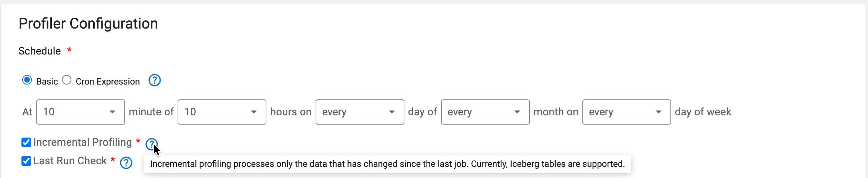The width and height of the screenshot is (868, 178).
Task: Click the Profiler Configuration heading
Action: 88,24
